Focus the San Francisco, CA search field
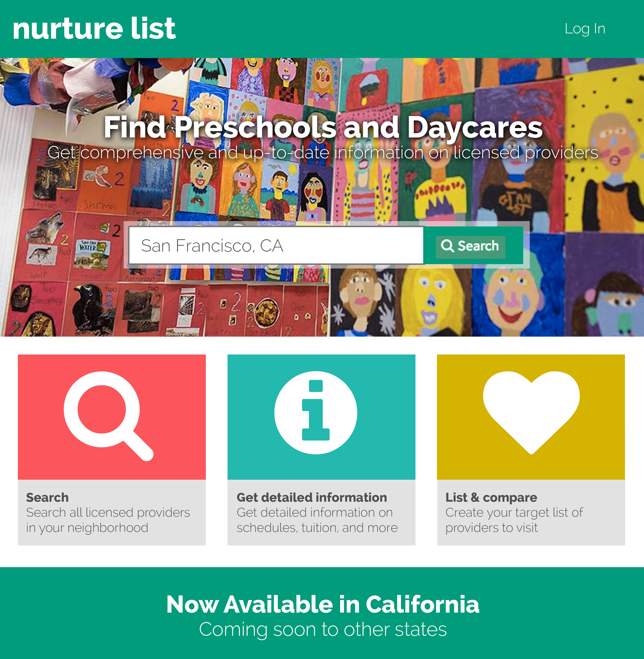Viewport: 644px width, 659px height. click(276, 245)
